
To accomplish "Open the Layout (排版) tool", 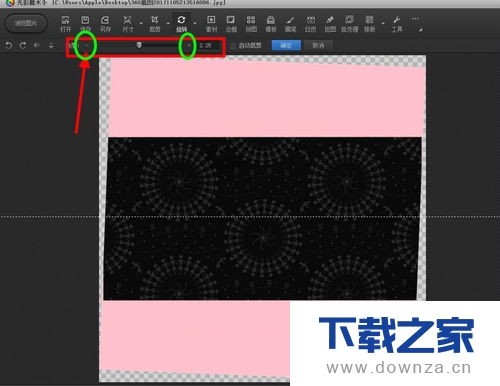I will [x=369, y=24].
